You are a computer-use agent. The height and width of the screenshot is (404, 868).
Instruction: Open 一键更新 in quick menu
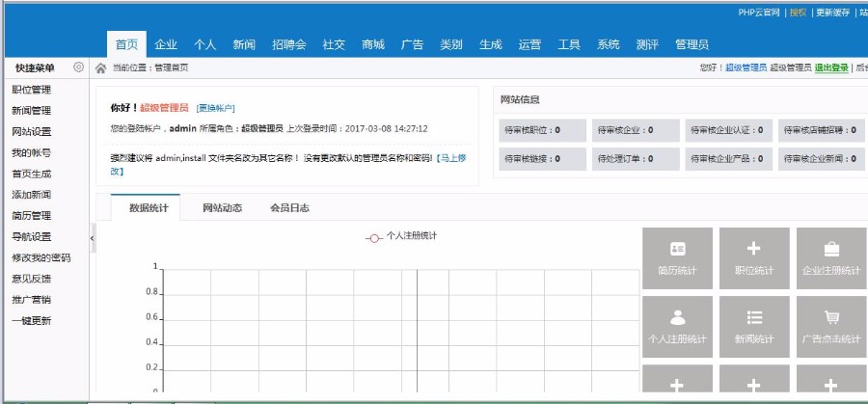(x=32, y=321)
